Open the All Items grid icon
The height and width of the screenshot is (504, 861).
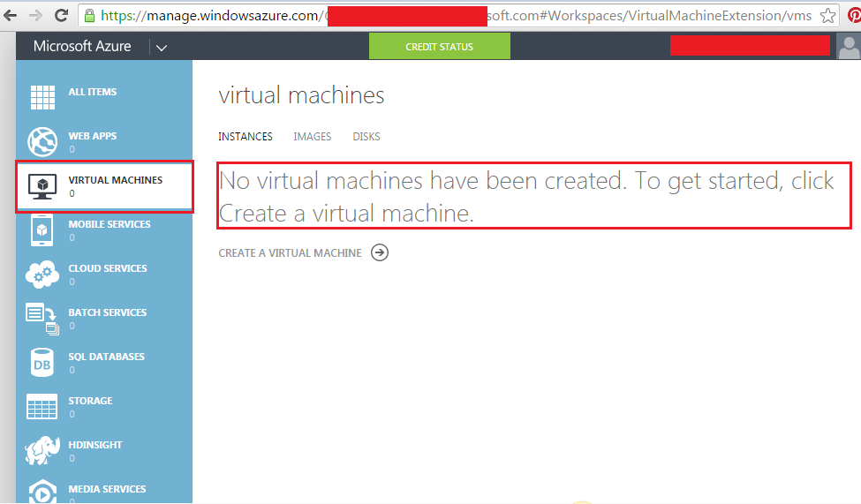point(42,97)
